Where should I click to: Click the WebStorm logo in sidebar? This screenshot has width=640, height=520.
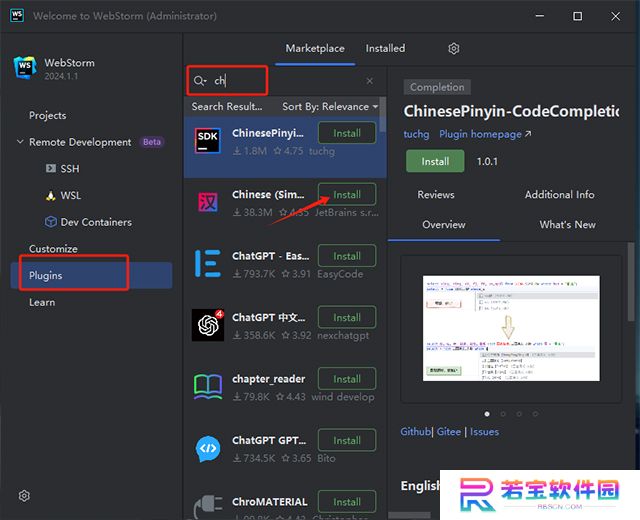[25, 68]
